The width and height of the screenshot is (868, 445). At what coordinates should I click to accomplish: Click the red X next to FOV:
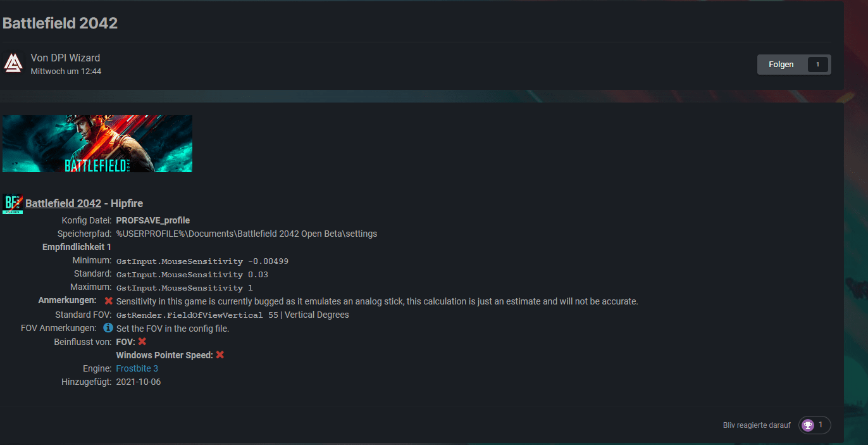(x=142, y=341)
